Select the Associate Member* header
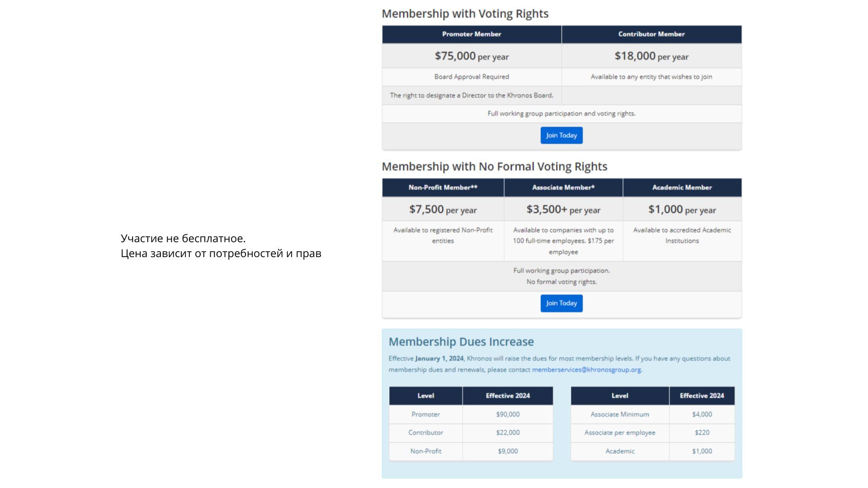The height and width of the screenshot is (488, 868). (563, 188)
